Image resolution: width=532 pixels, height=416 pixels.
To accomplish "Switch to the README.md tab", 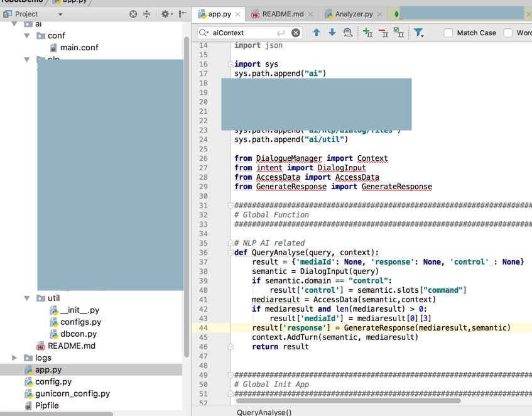I will point(282,14).
